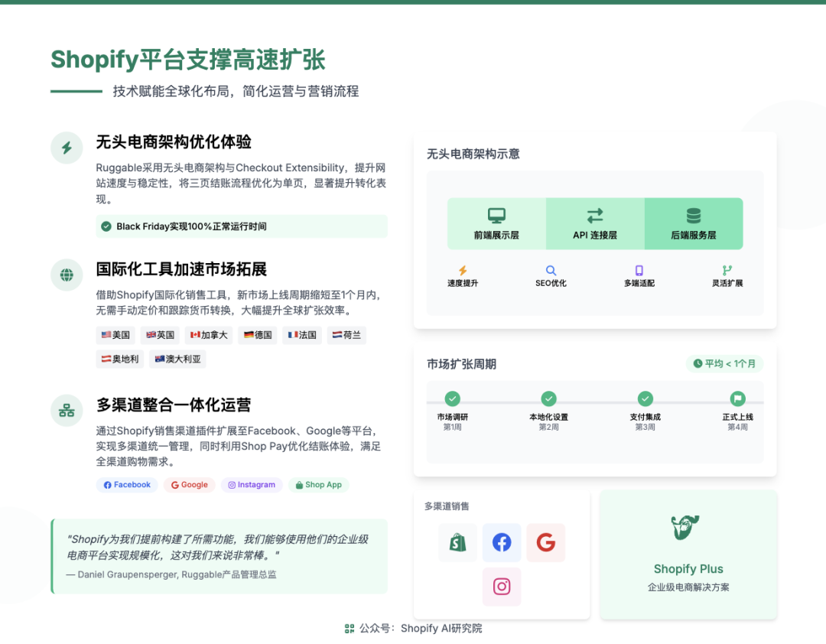Click the Shopify平台支撑高速扩张 page title
This screenshot has width=826, height=644.
[x=188, y=60]
